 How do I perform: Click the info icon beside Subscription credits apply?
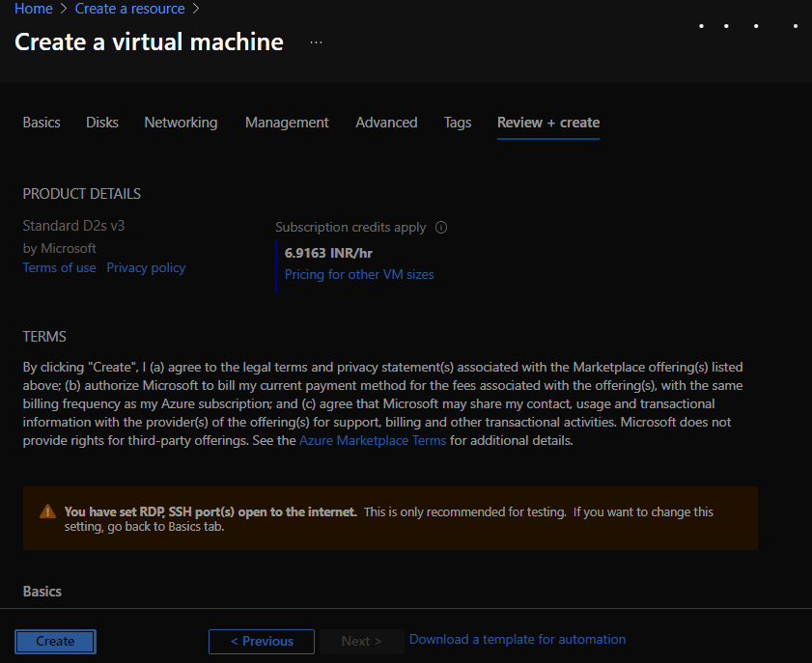click(441, 227)
